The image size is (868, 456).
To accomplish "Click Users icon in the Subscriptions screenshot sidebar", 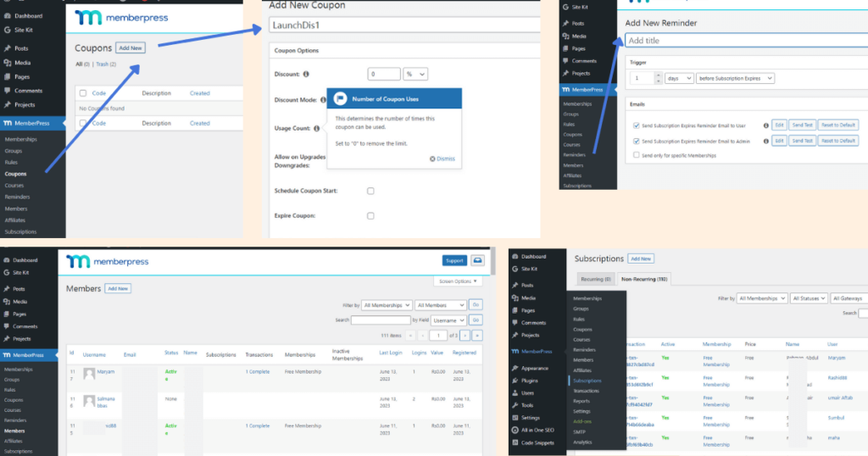I will click(515, 393).
